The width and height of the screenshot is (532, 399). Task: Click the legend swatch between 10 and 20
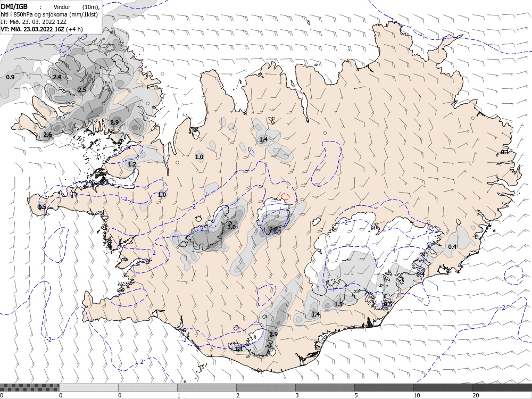(443, 387)
